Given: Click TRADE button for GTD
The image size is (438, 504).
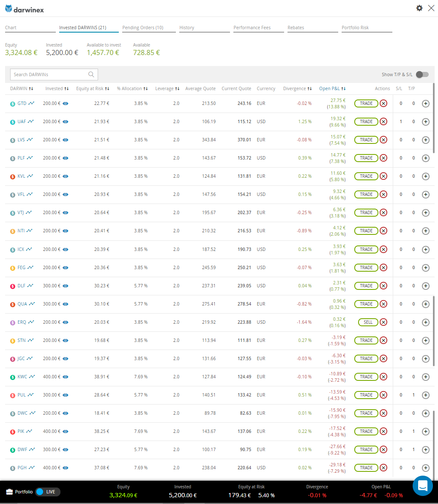Looking at the screenshot, I should 366,104.
